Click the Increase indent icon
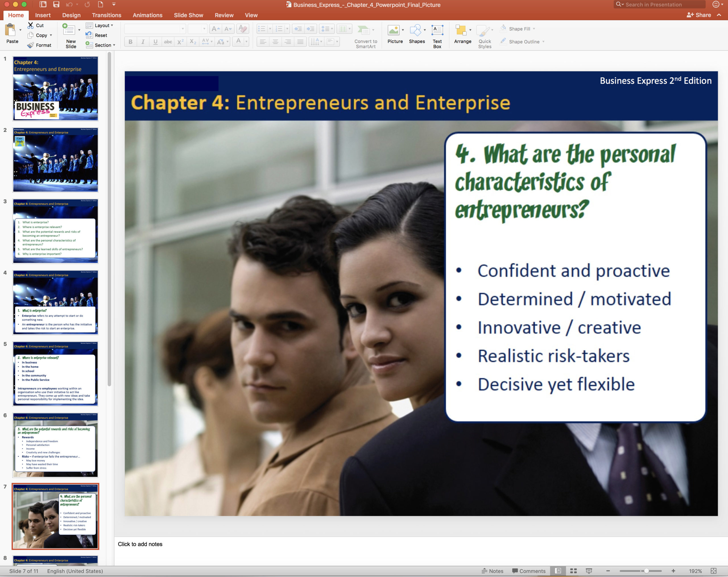 click(x=310, y=29)
